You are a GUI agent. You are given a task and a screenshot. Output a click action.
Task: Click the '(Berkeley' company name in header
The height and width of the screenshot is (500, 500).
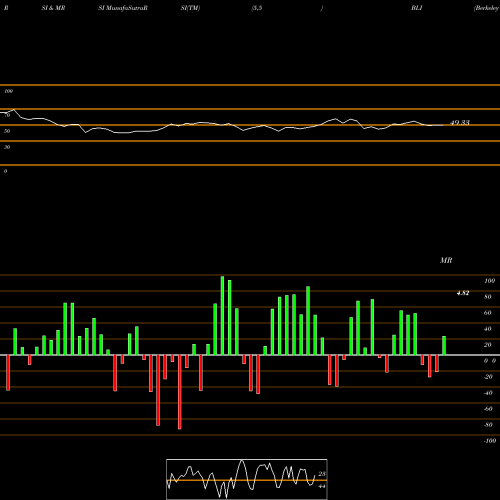click(487, 8)
